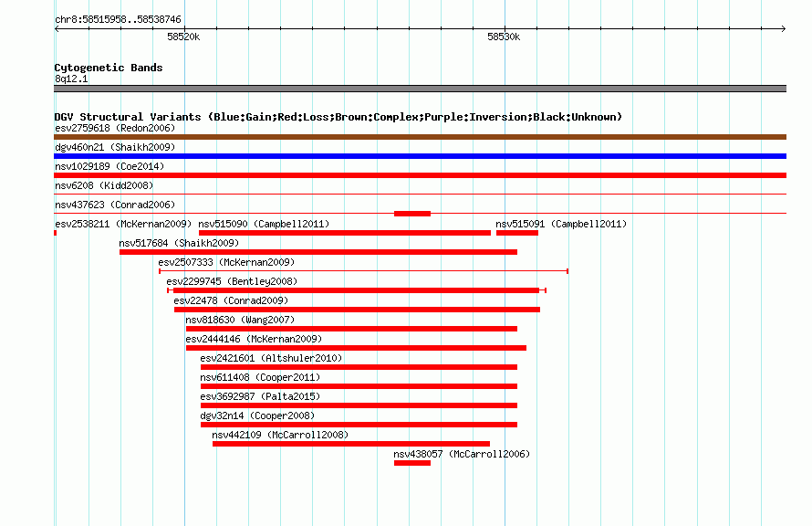Click the 8q12.1 band label
This screenshot has height=526, width=812.
pos(71,79)
